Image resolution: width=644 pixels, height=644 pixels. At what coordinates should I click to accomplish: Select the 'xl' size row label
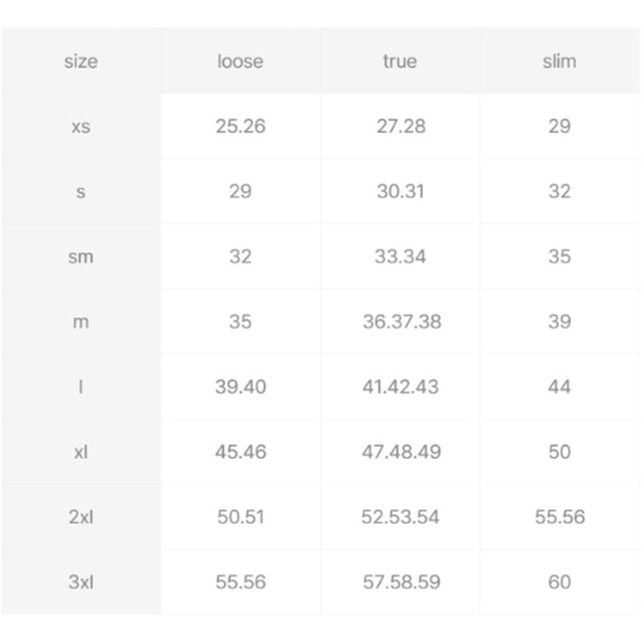81,452
